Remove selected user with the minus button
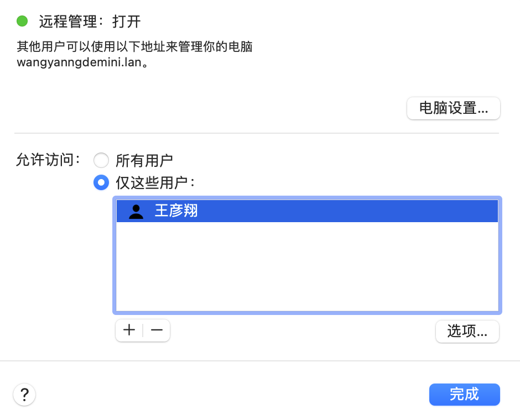The image size is (520, 420). click(157, 330)
